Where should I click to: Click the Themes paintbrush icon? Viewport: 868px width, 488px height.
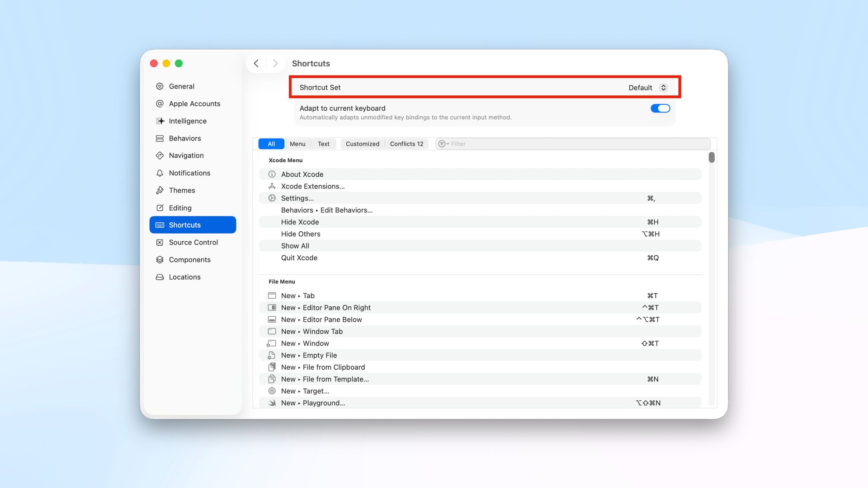[x=160, y=190]
